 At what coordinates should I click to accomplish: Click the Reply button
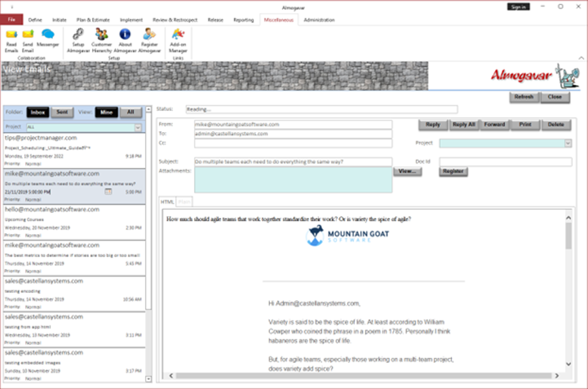pos(433,124)
